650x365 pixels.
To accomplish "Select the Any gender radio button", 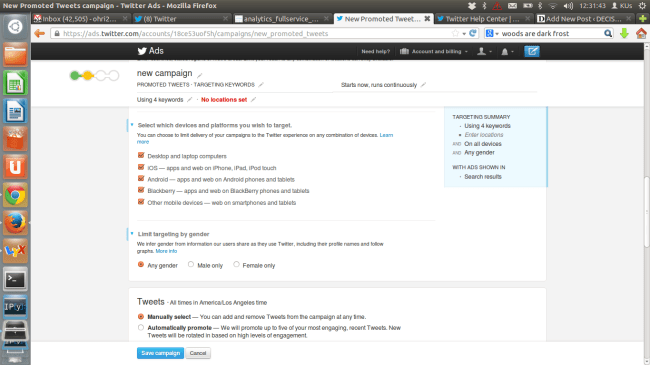I will [141, 265].
